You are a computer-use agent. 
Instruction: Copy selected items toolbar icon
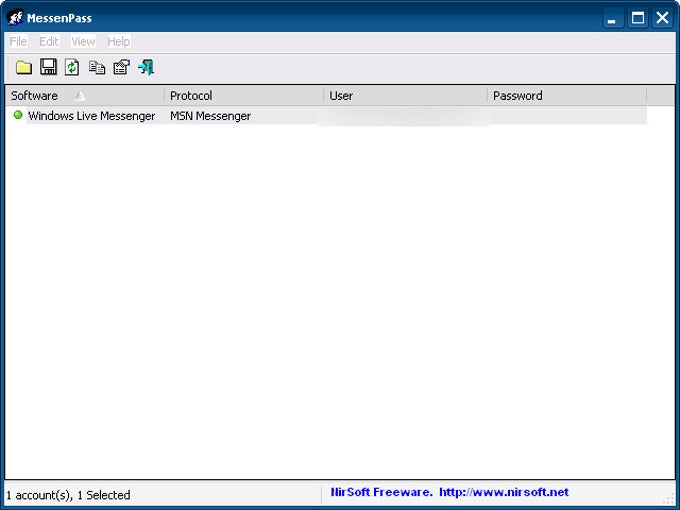tap(97, 68)
